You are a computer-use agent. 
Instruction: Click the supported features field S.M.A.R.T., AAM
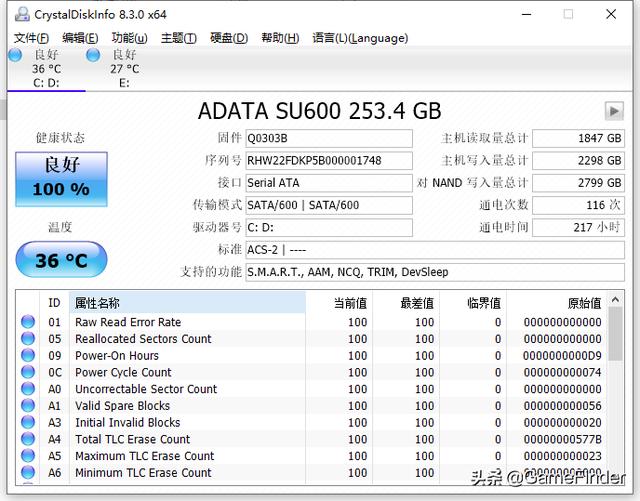point(435,272)
